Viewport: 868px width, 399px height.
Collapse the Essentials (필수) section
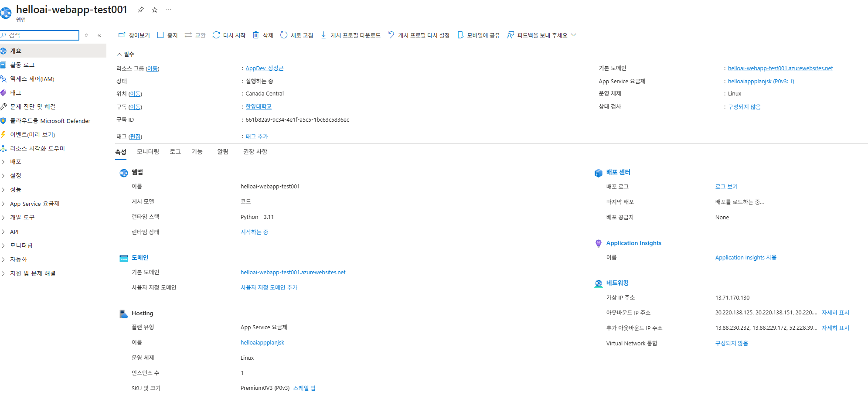(125, 54)
